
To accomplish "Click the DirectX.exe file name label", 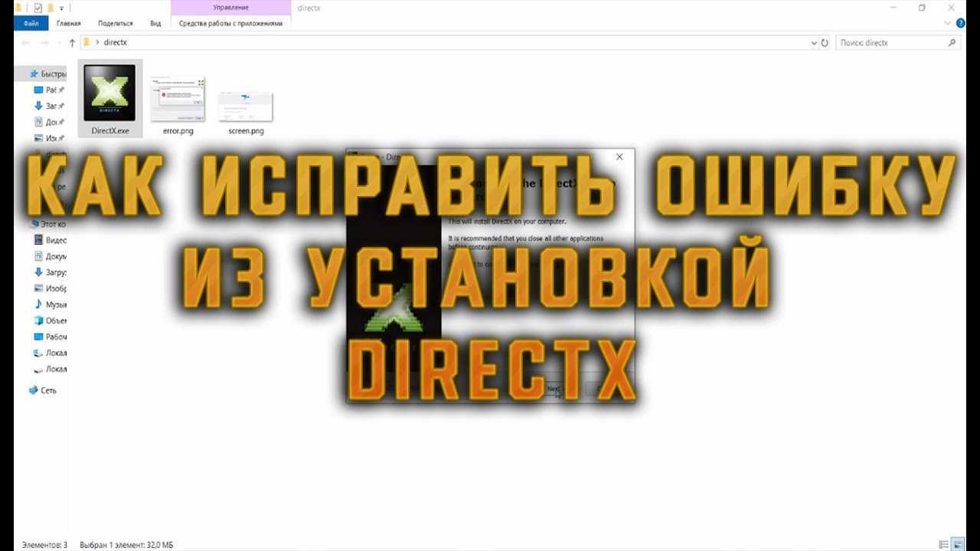I will click(x=110, y=131).
